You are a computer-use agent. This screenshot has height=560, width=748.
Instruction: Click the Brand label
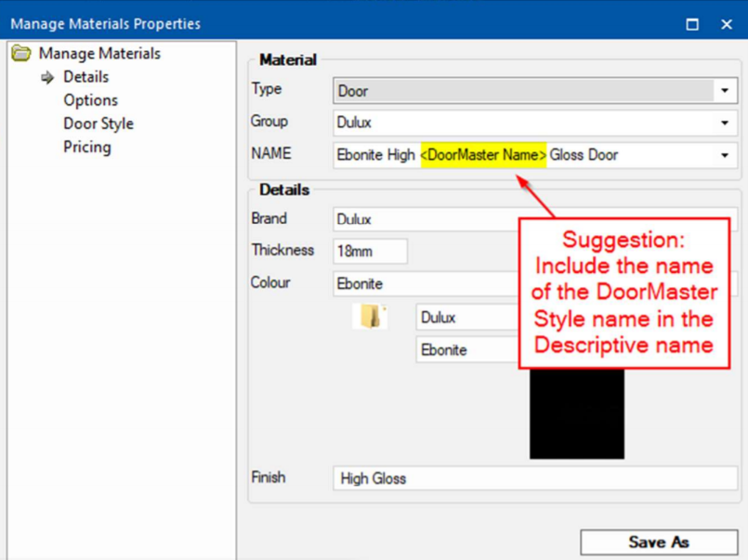coord(269,218)
